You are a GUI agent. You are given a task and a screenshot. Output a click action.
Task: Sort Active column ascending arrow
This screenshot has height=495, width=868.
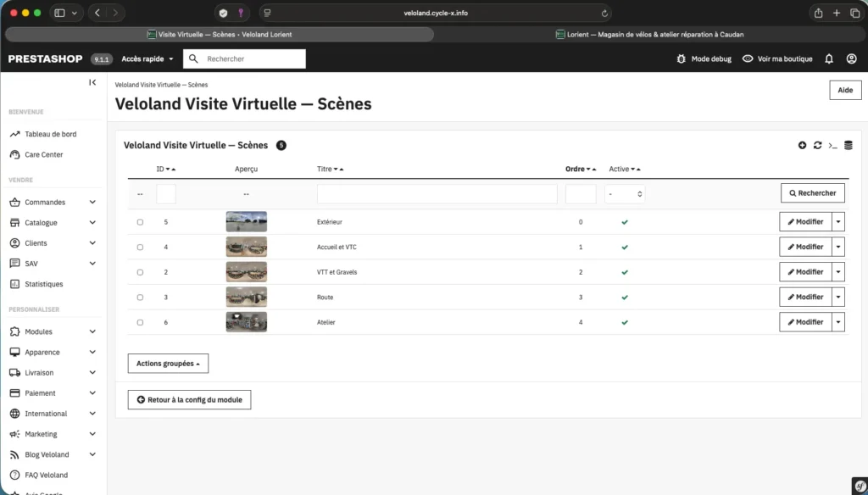tap(638, 170)
